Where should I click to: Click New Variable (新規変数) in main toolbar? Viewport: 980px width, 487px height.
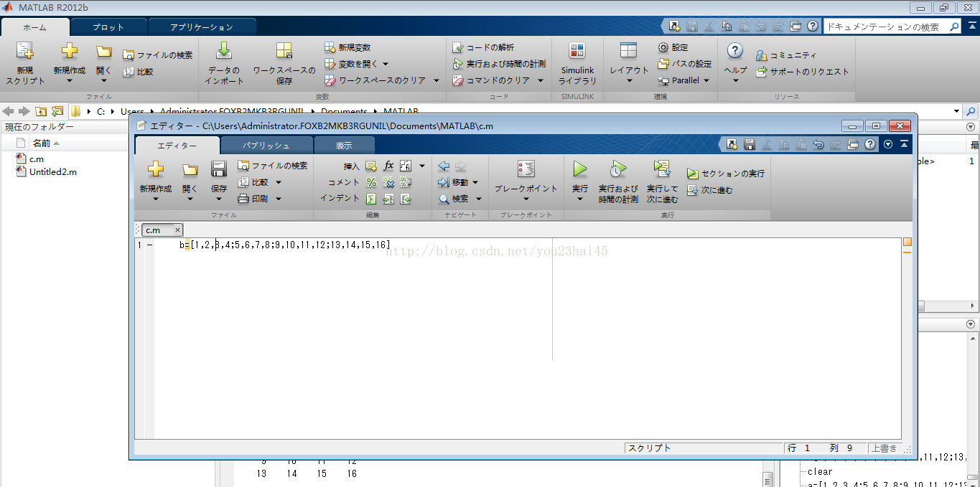pos(347,47)
